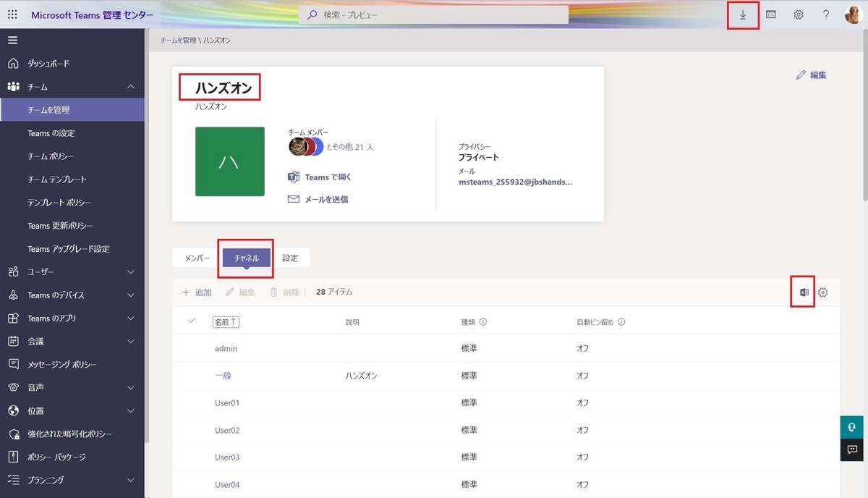Open column settings gear above table
The image size is (868, 498).
823,292
